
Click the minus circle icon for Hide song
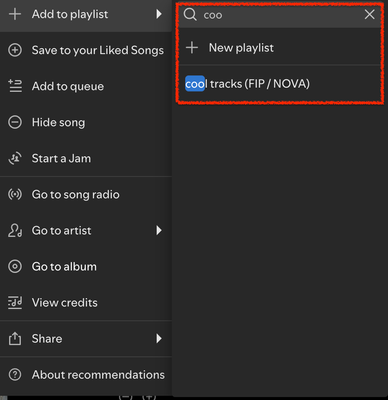click(x=15, y=122)
